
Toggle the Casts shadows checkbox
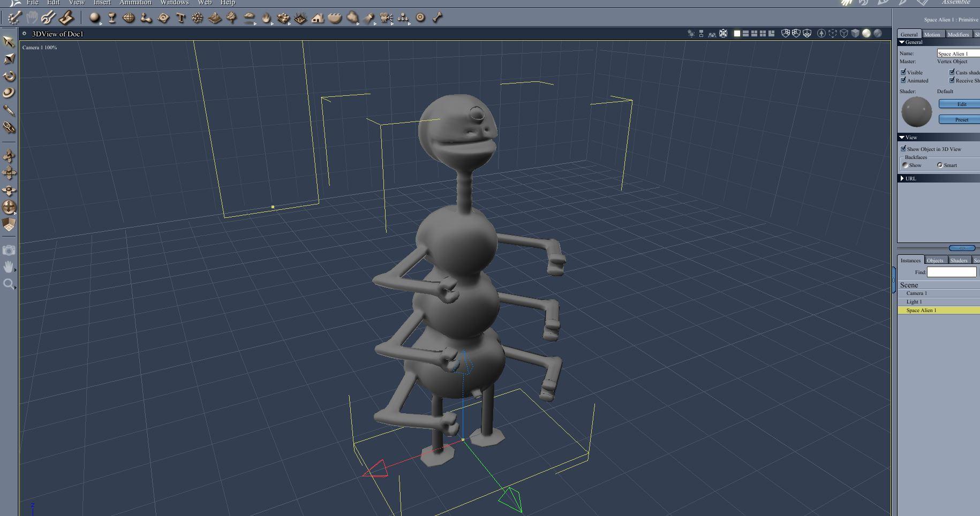click(952, 72)
